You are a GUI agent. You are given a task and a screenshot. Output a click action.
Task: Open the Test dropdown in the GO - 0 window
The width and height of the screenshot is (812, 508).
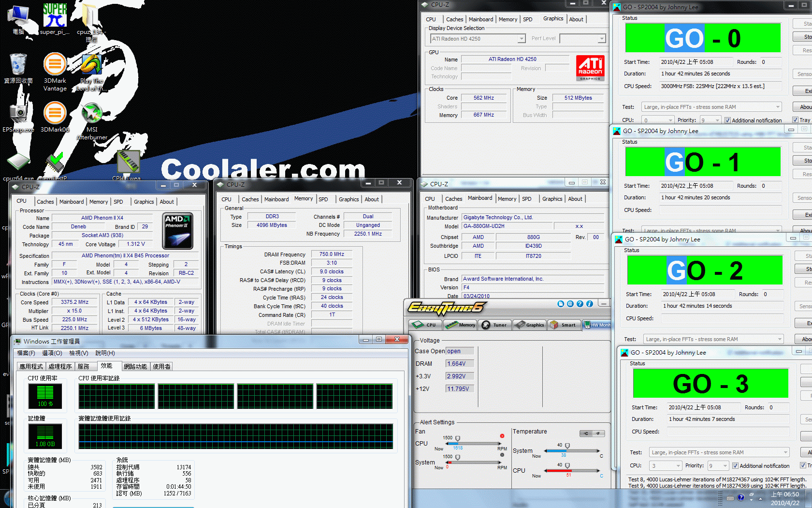point(711,107)
